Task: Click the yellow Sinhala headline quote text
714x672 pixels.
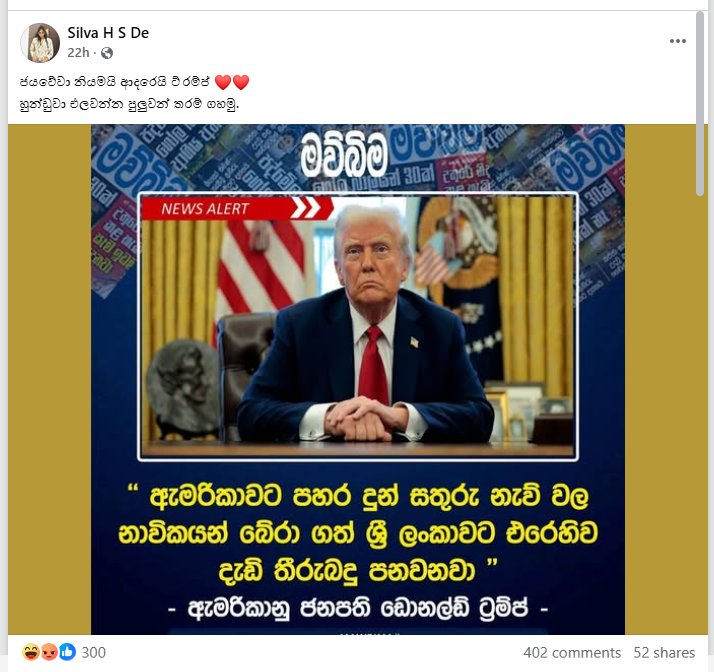Action: pos(358,533)
